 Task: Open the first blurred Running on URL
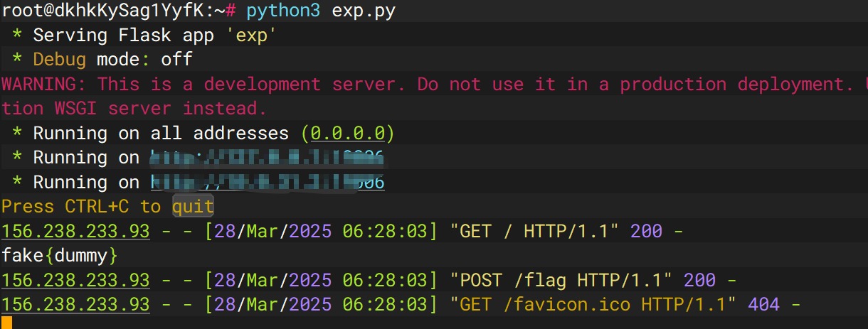(x=268, y=158)
